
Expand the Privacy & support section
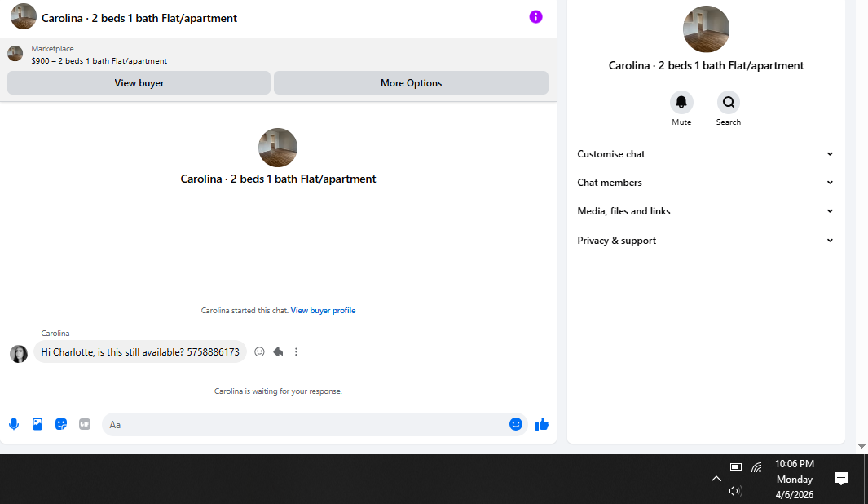point(705,241)
